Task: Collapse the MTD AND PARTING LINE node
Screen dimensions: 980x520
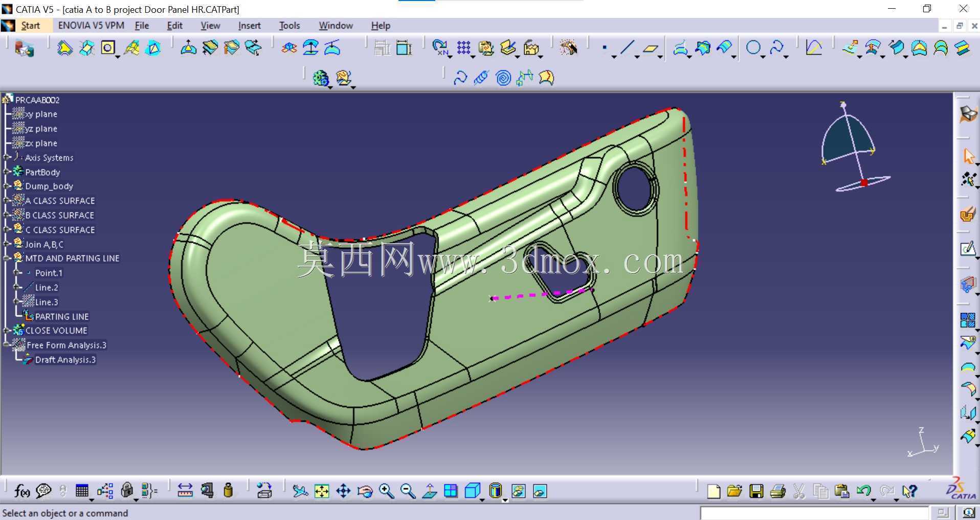Action: click(x=7, y=258)
